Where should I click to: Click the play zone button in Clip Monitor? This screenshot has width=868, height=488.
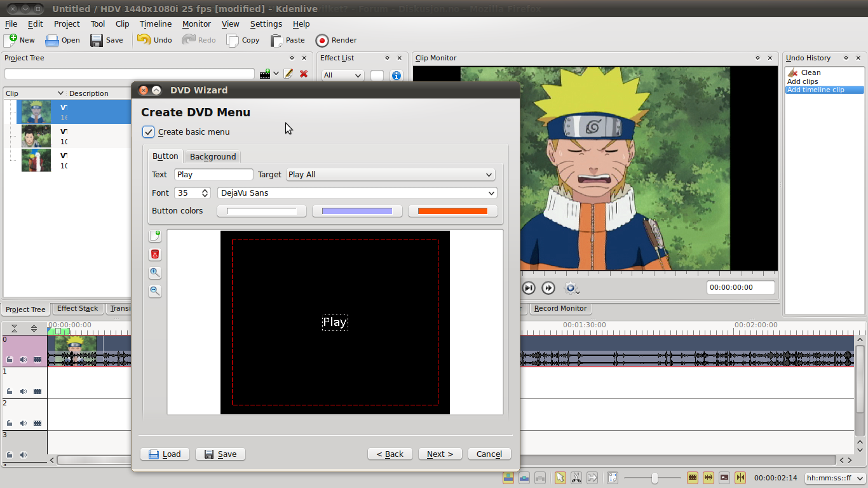[529, 288]
